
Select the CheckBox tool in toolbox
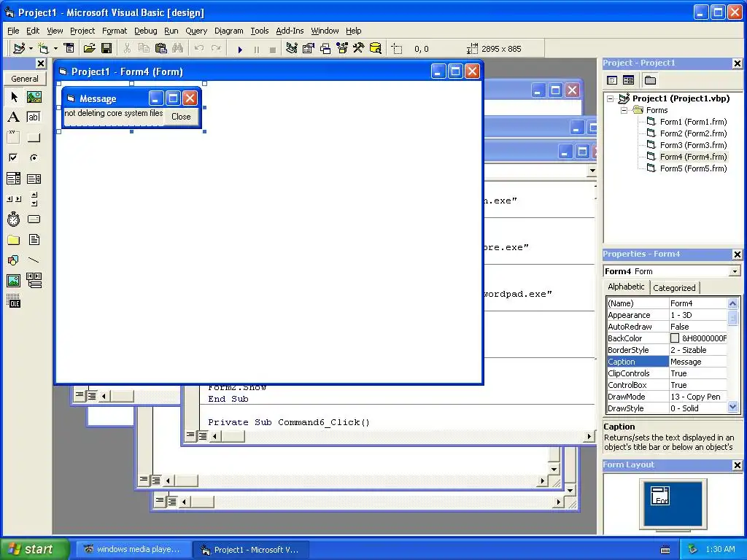(x=14, y=157)
